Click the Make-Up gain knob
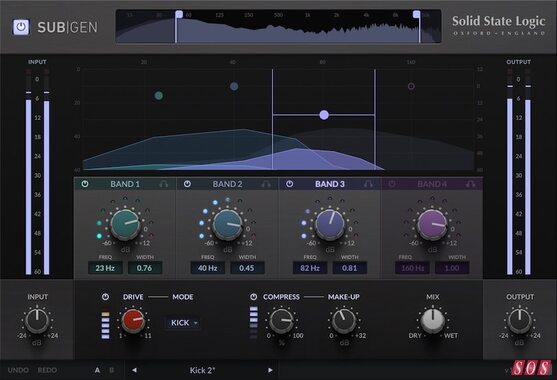This screenshot has width=557, height=380. [x=344, y=321]
